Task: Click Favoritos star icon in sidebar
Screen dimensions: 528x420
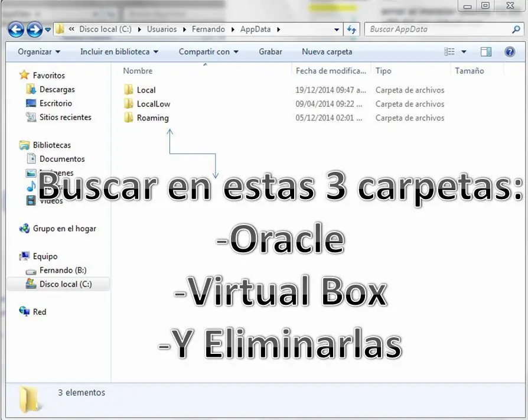Action: coord(24,75)
